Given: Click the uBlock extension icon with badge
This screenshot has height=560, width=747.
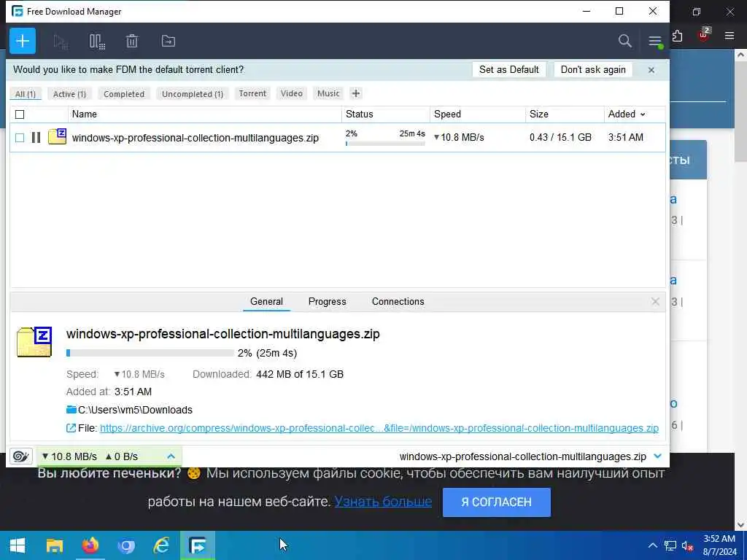Looking at the screenshot, I should (704, 35).
